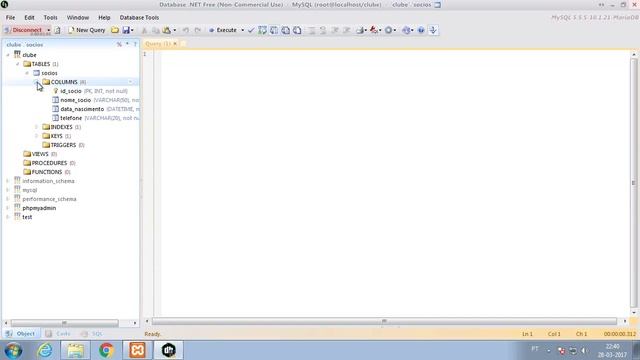Click the query editor horizontal scrollbar

pos(384,322)
